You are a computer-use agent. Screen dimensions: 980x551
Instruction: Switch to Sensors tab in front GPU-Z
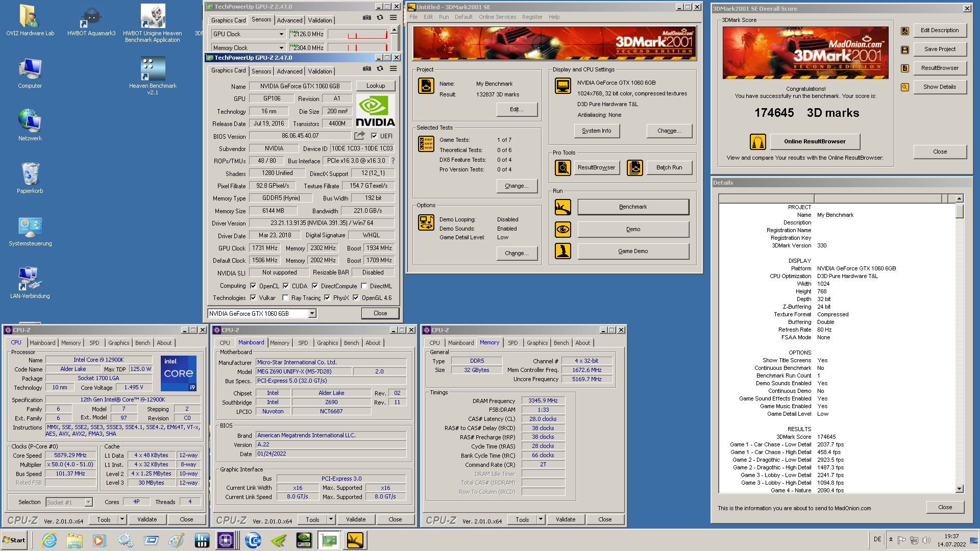261,71
